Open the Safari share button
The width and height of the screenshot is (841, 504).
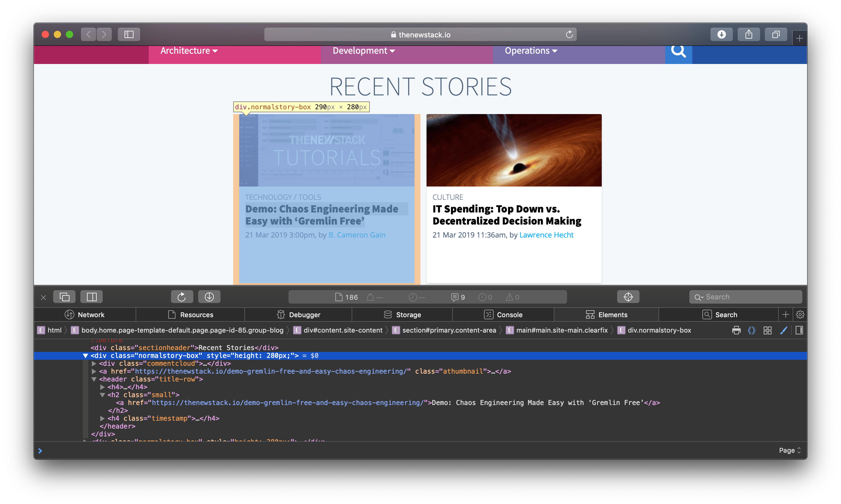749,34
